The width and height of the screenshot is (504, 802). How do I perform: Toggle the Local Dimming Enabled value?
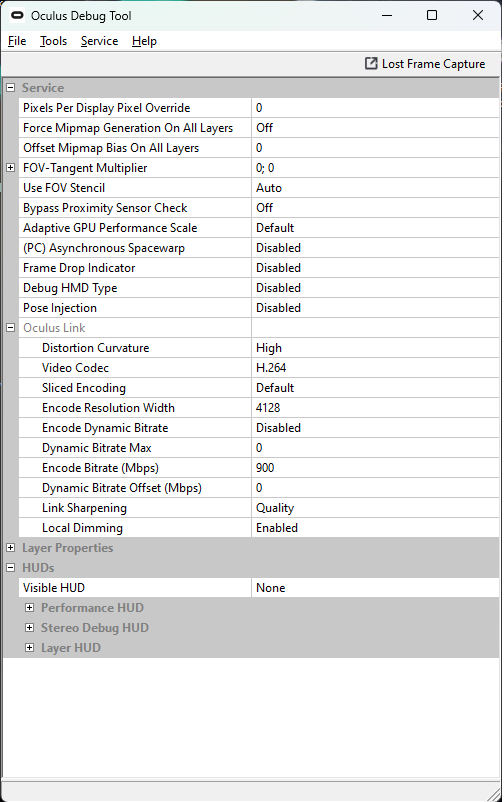[x=376, y=528]
